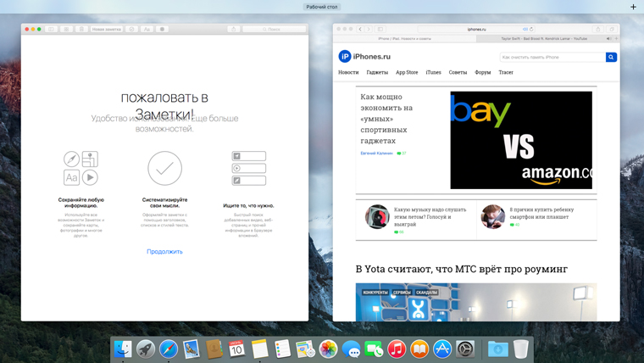Open Finder from the Dock
This screenshot has height=363, width=644.
(x=123, y=349)
